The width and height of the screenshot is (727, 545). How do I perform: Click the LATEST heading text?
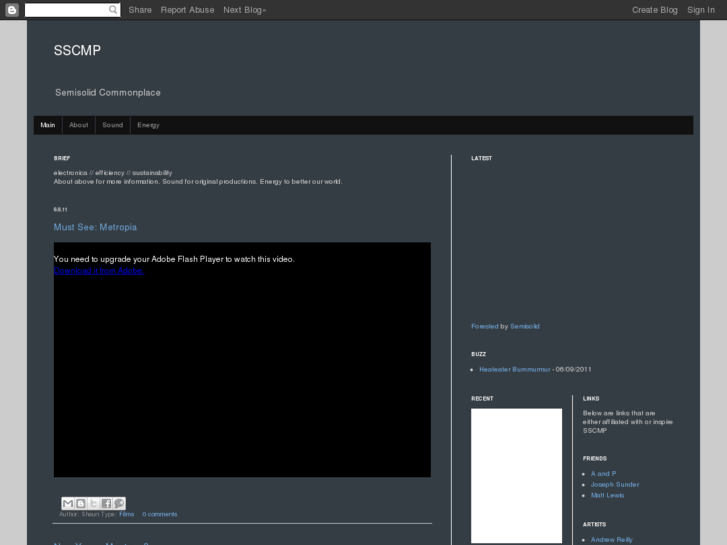(481, 158)
